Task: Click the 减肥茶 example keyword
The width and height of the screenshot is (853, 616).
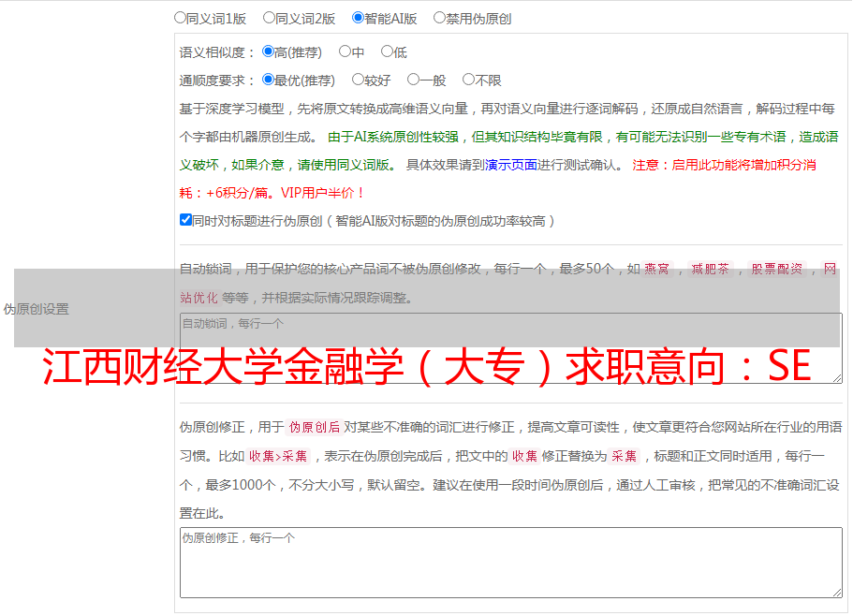Action: (x=710, y=269)
